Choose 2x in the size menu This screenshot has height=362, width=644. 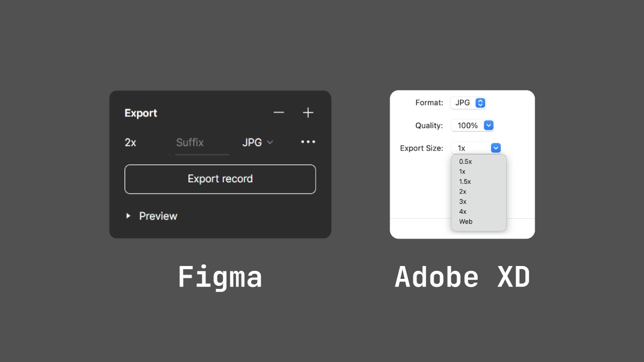coord(463,191)
